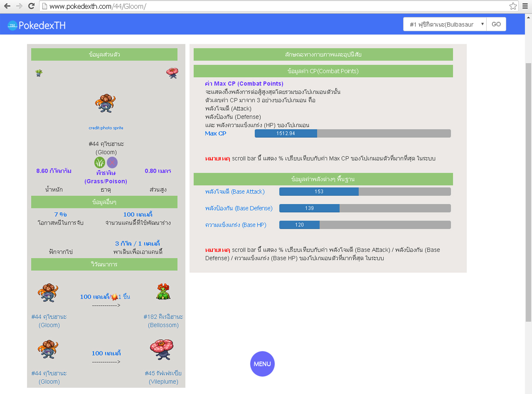Click the Bellossom sprite
This screenshot has height=394, width=532.
tap(163, 293)
